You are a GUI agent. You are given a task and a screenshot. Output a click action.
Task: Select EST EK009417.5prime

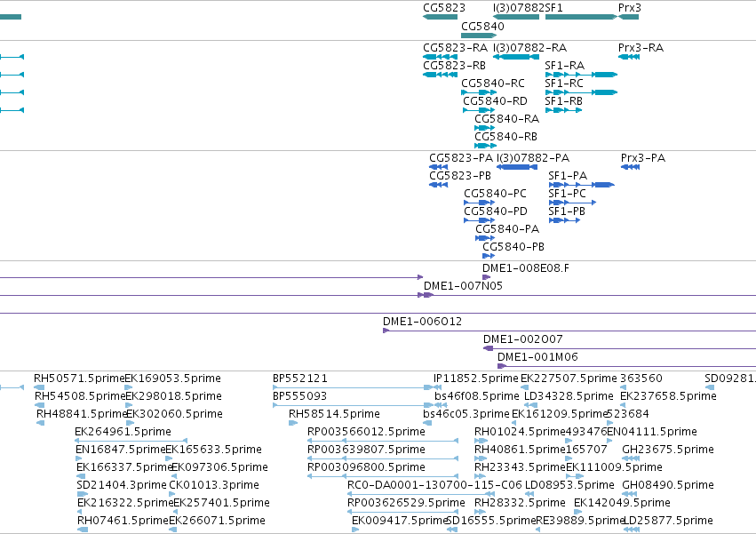355,530
